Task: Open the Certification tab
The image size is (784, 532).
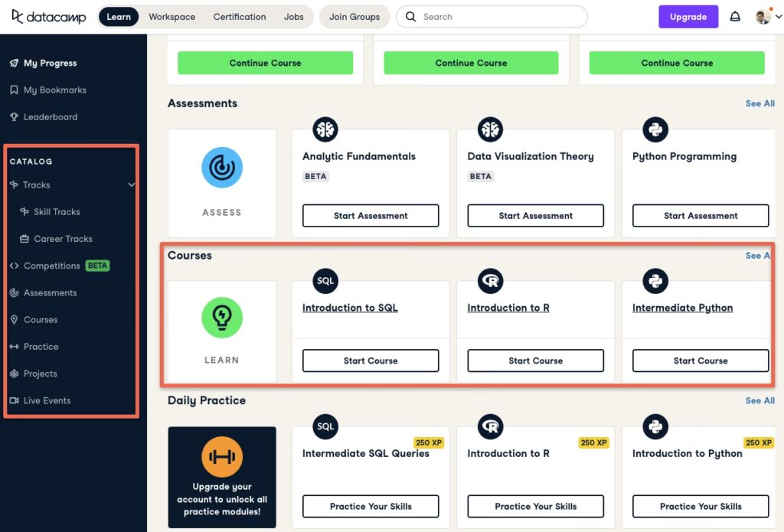Action: click(x=240, y=17)
